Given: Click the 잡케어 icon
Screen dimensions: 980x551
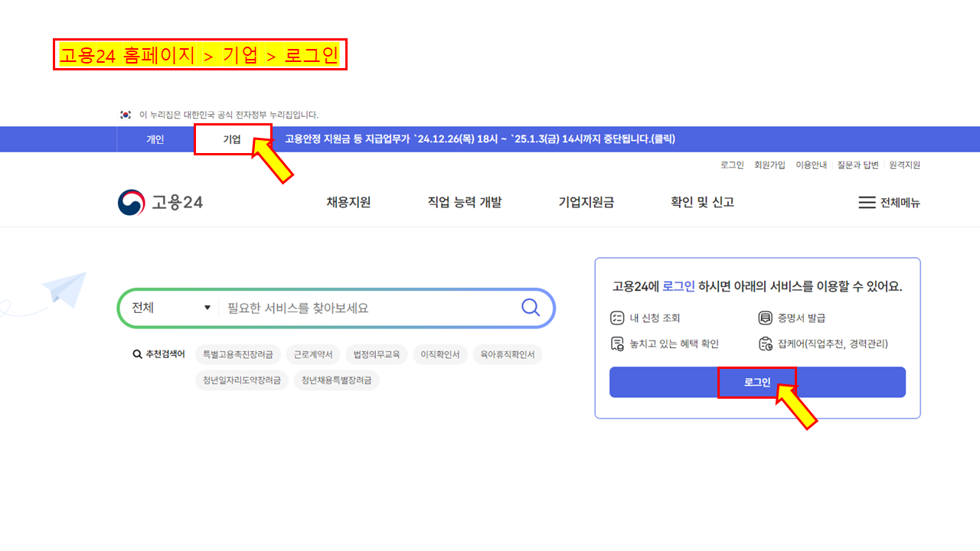Looking at the screenshot, I should click(765, 344).
